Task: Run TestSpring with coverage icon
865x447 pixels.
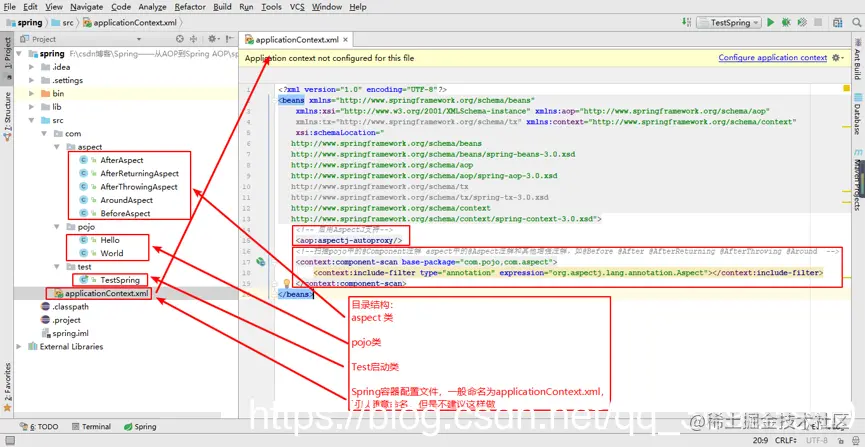Action: pos(802,23)
